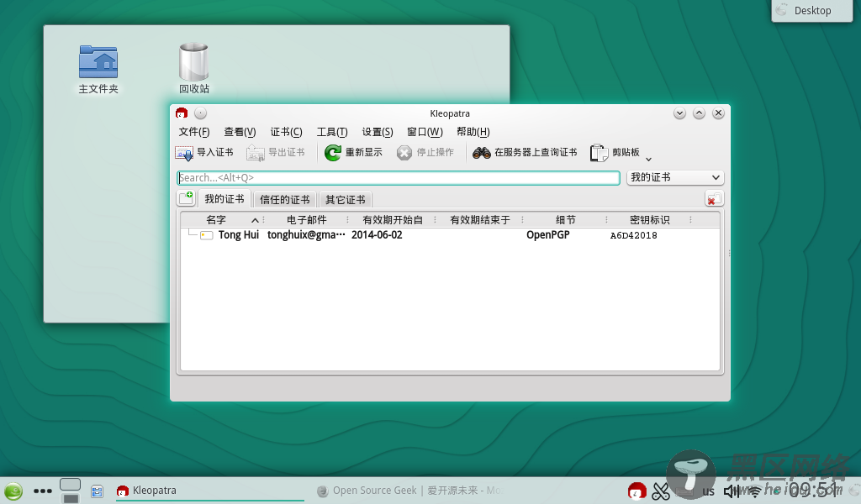Click the round pin button in Kleopatra title bar
Viewport: 861px width, 504px height.
point(200,113)
